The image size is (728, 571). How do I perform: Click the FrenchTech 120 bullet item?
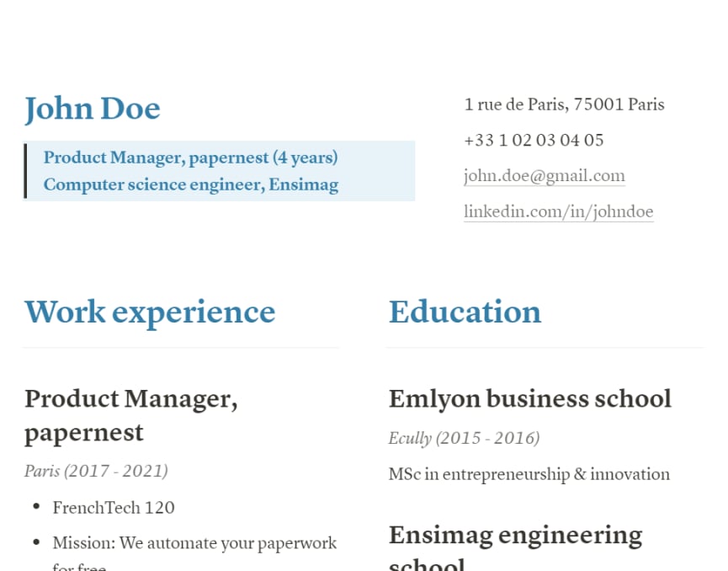(x=114, y=508)
